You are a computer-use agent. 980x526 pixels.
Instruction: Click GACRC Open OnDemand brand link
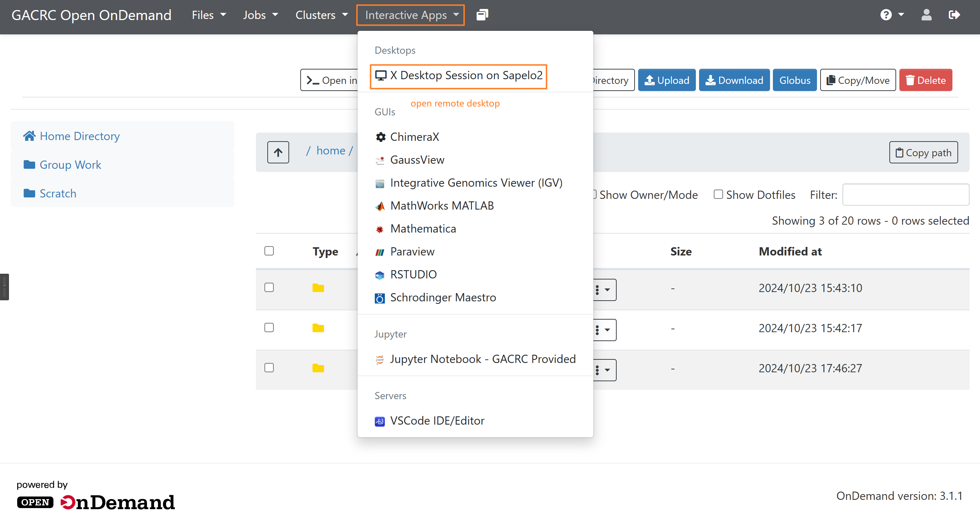[91, 15]
